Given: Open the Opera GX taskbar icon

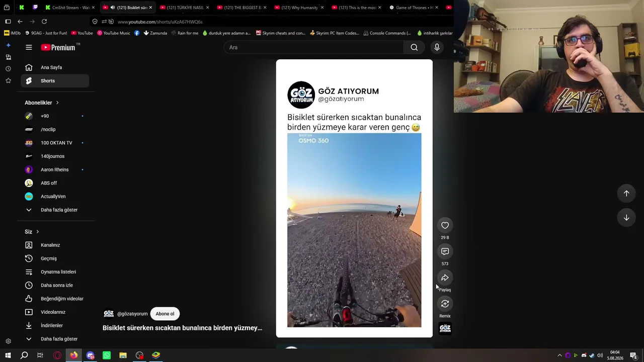Looking at the screenshot, I should click(57, 355).
